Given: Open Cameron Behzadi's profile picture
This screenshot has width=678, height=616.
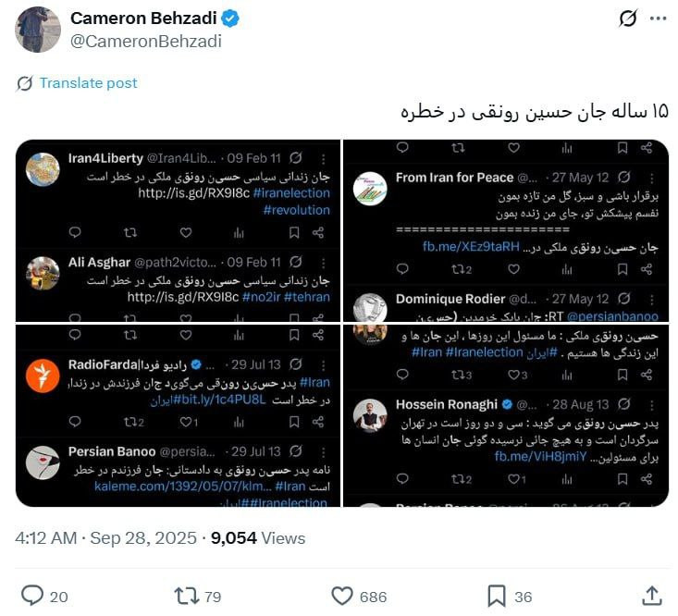Looking at the screenshot, I should point(38,30).
